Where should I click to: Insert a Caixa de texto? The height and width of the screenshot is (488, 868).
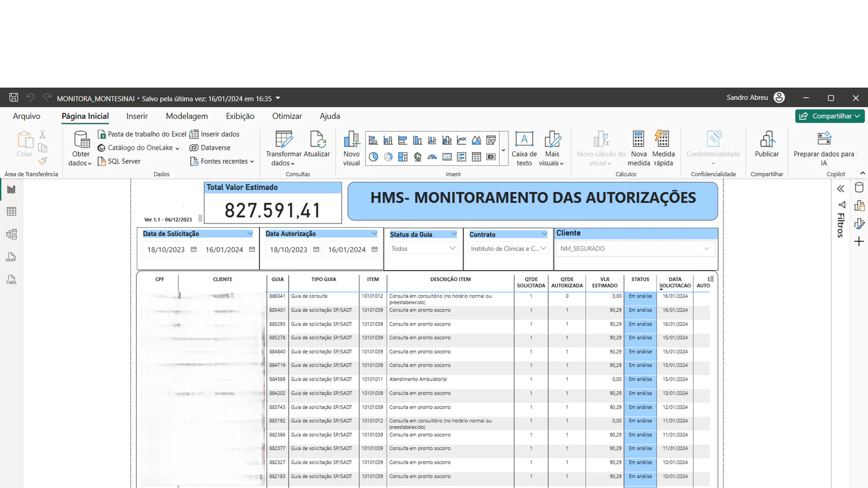click(524, 149)
